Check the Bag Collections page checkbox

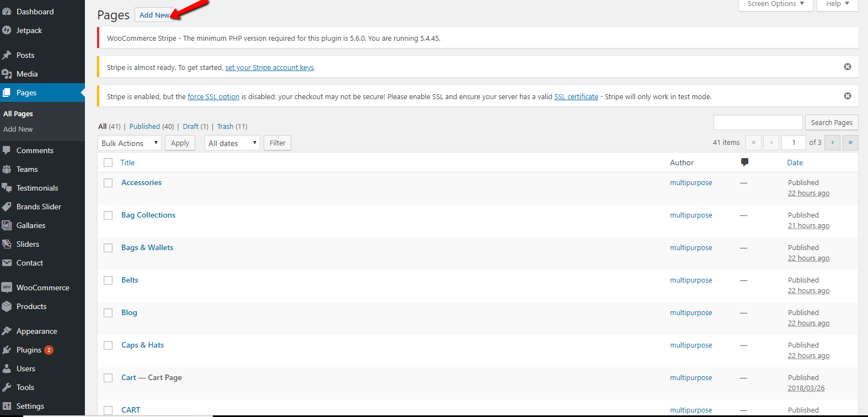point(108,215)
